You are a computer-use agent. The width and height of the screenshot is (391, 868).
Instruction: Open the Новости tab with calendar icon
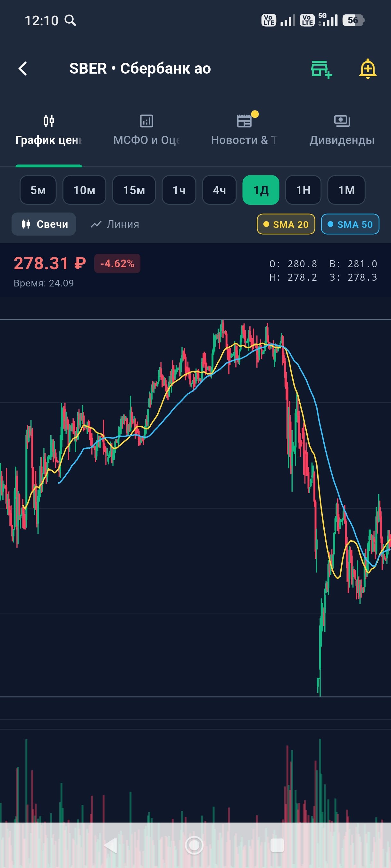pyautogui.click(x=244, y=130)
